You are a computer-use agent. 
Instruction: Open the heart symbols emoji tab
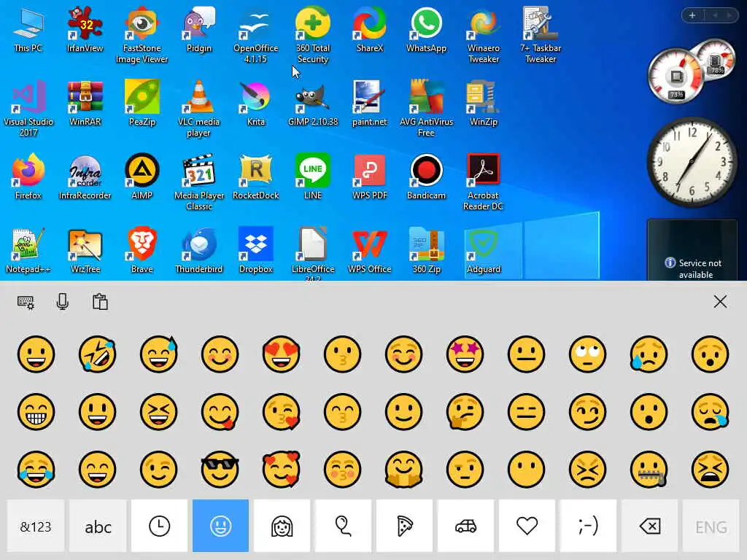point(527,526)
